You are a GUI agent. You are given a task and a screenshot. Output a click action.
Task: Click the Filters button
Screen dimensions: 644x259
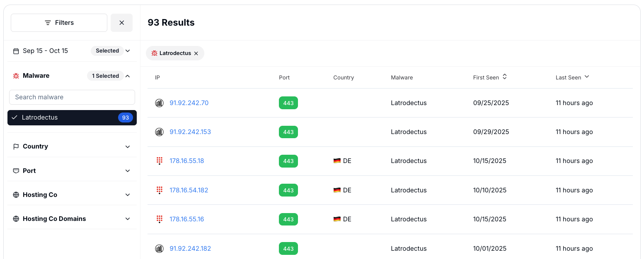[x=59, y=23]
